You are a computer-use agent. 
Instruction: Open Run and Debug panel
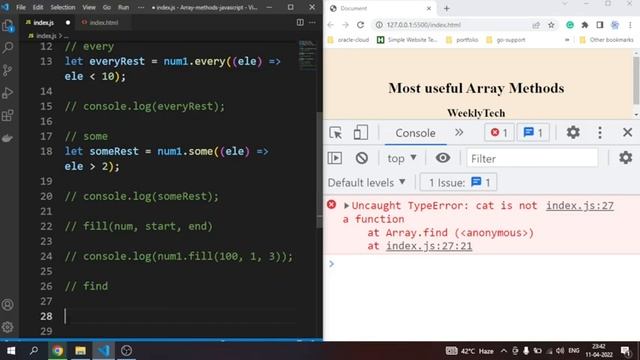point(8,93)
